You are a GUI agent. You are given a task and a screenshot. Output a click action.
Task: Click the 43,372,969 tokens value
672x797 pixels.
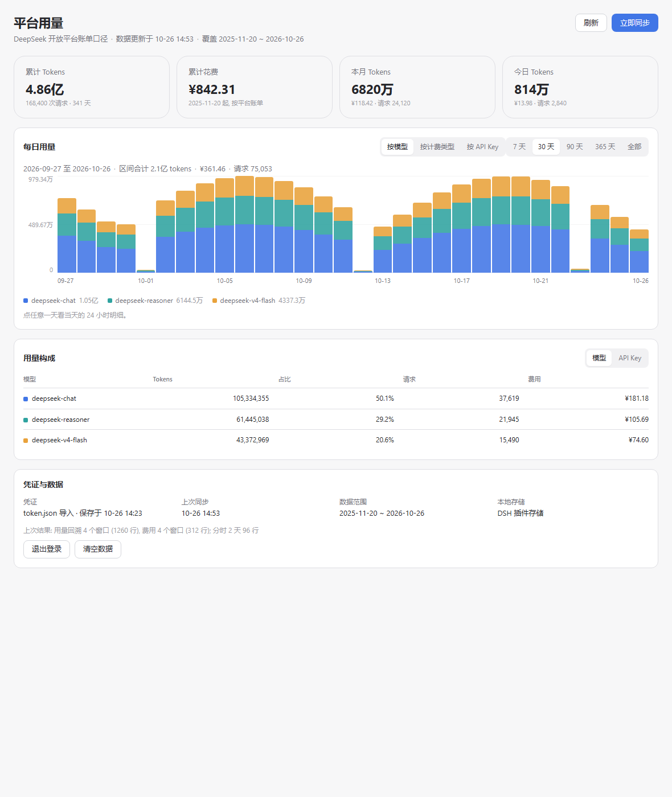[x=252, y=440]
